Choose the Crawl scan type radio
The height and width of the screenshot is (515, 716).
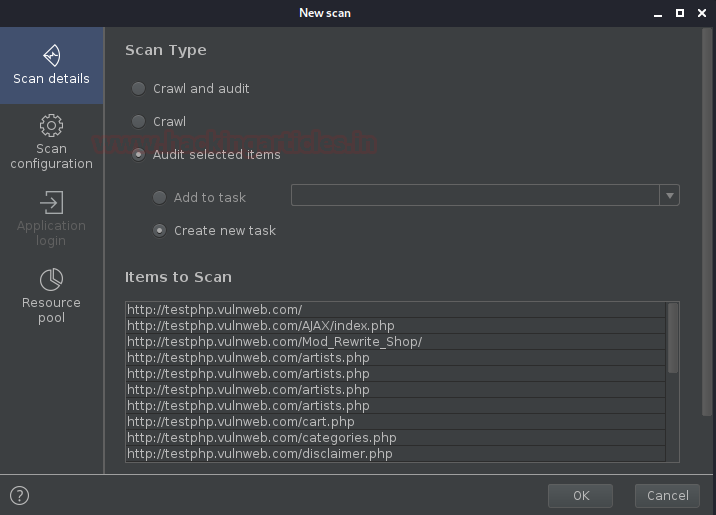[x=138, y=121]
